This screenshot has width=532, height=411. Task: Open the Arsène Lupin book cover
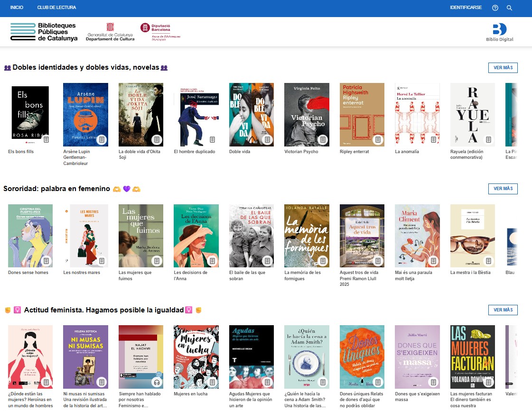click(x=85, y=114)
